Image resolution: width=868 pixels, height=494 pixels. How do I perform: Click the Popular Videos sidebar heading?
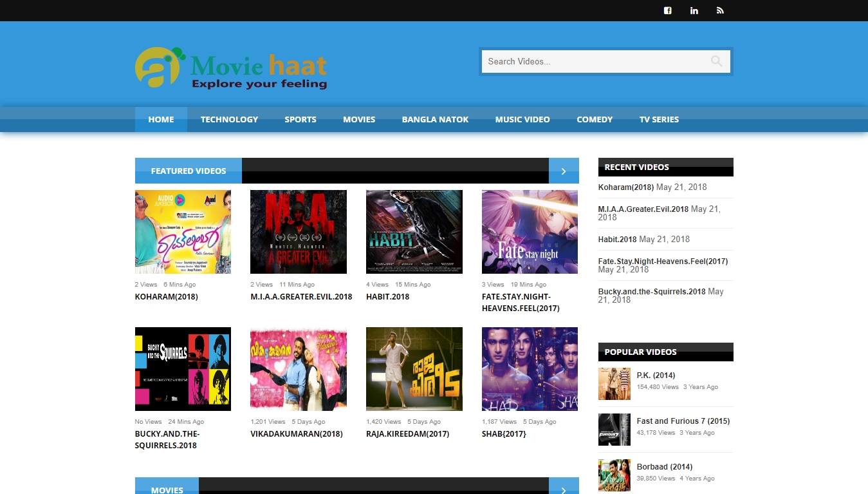641,352
